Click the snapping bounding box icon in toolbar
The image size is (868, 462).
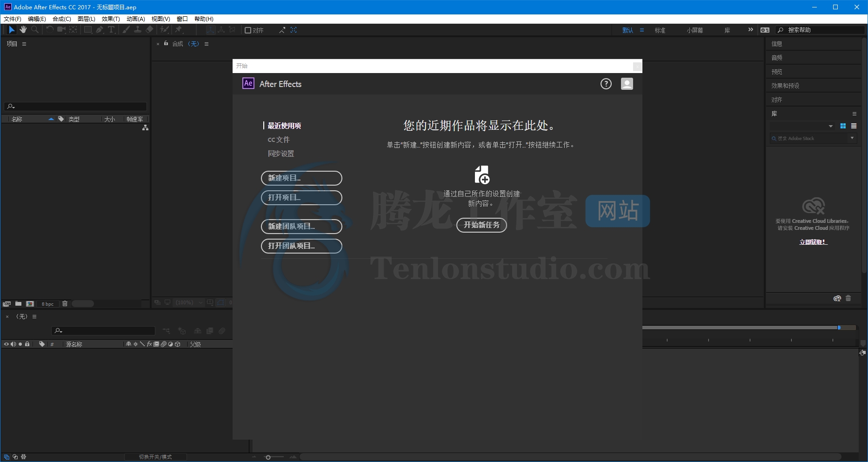[x=294, y=30]
